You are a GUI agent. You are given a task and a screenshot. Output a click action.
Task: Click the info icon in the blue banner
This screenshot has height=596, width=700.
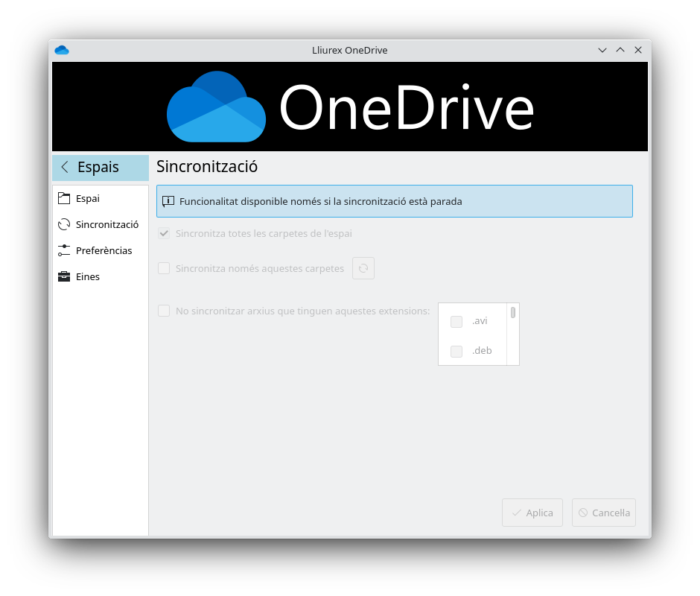(168, 201)
